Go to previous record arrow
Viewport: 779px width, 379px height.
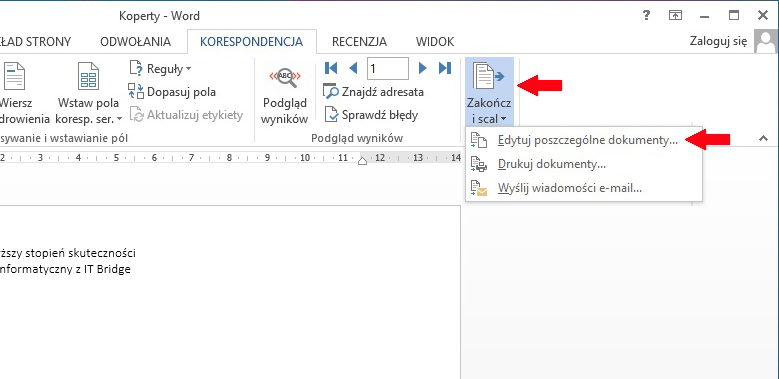[353, 68]
